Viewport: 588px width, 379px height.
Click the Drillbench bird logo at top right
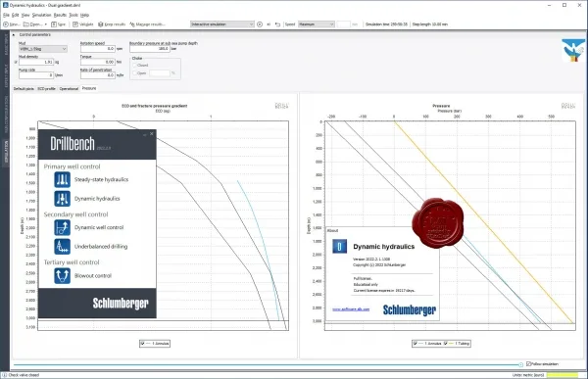[573, 50]
